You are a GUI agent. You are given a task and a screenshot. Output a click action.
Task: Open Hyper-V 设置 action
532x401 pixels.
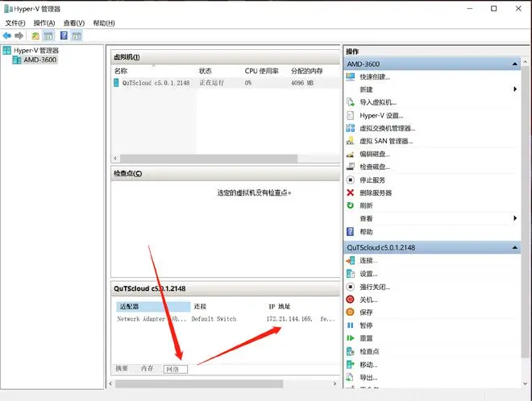tap(381, 116)
